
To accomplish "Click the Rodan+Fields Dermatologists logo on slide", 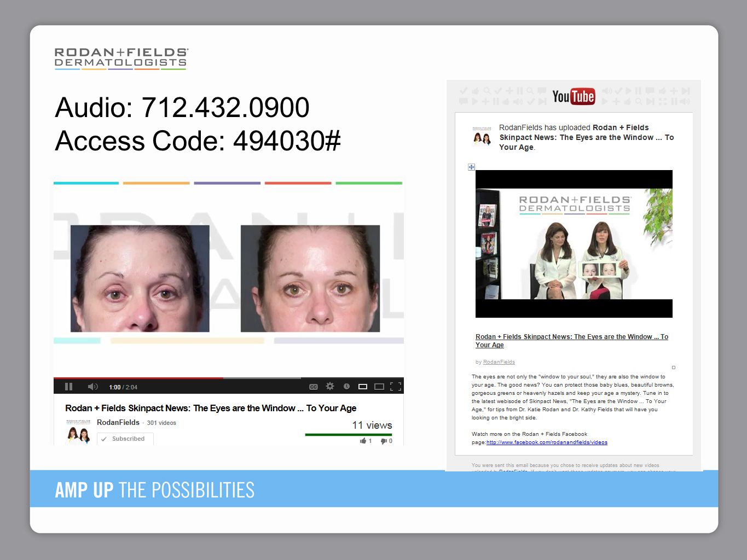I will tap(121, 58).
